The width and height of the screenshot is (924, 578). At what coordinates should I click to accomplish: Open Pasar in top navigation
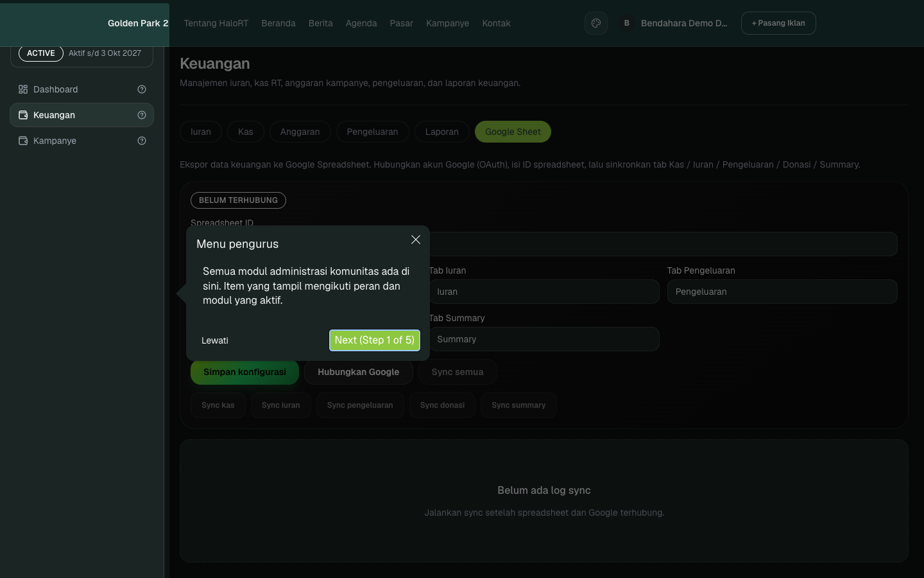coord(402,23)
